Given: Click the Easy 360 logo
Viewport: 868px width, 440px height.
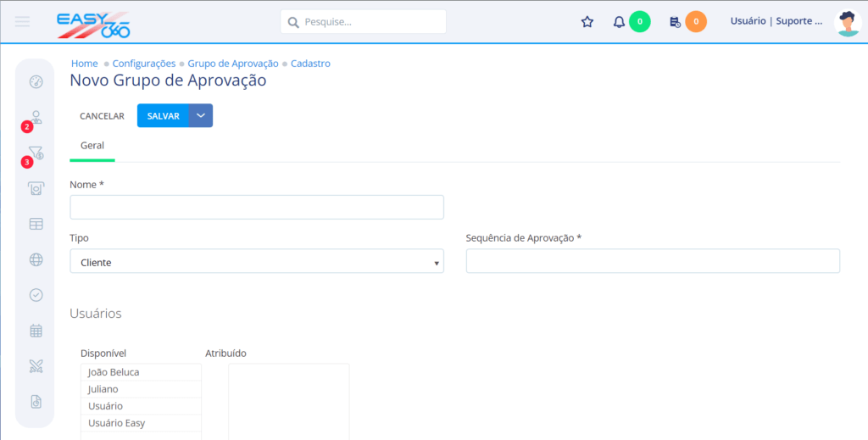Looking at the screenshot, I should click(93, 25).
